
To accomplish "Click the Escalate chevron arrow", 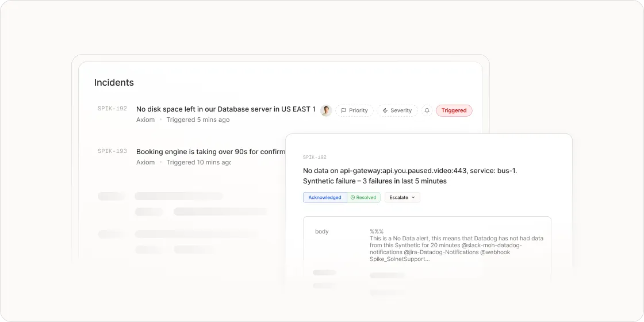I will pyautogui.click(x=413, y=198).
